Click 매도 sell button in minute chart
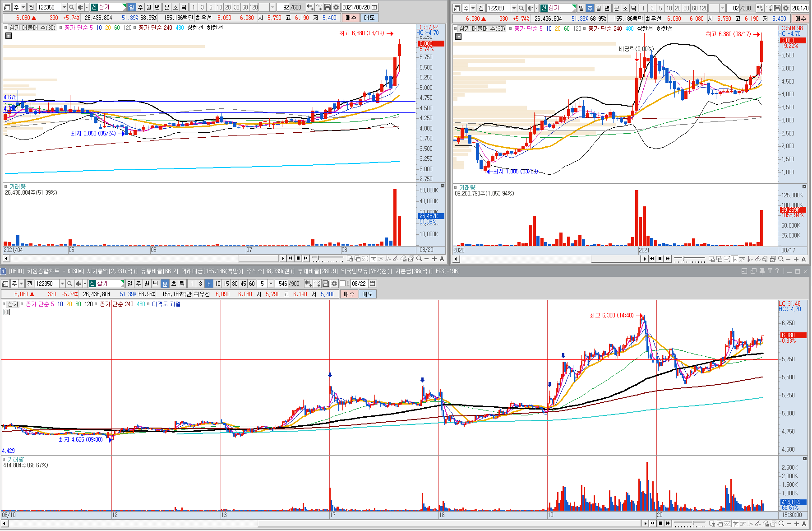812x531 pixels. pos(367,294)
